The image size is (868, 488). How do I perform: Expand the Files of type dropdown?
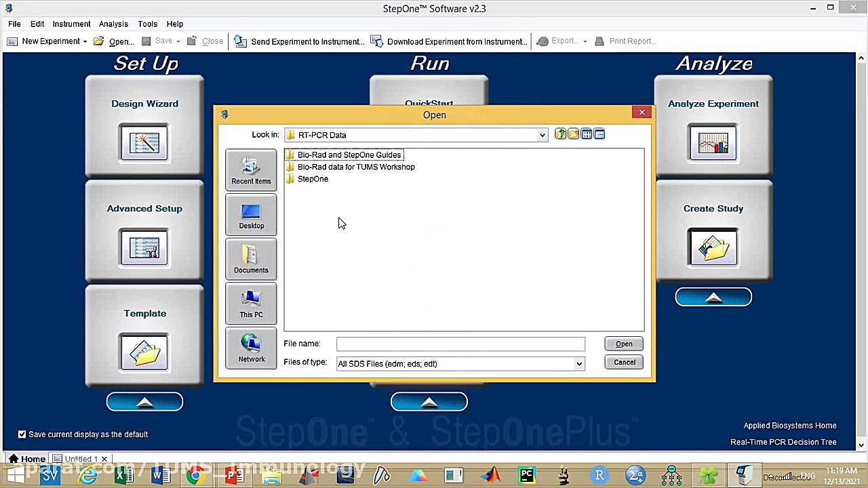579,364
